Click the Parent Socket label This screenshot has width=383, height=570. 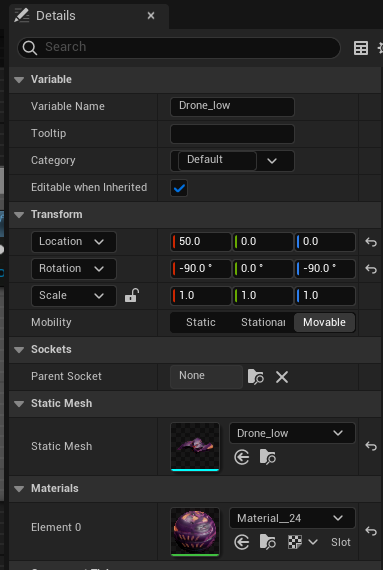(x=66, y=377)
